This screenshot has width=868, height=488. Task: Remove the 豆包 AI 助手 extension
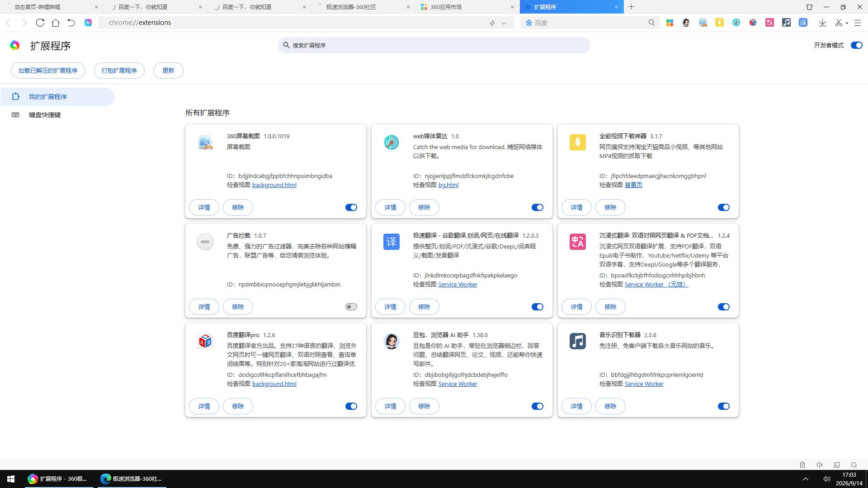424,406
